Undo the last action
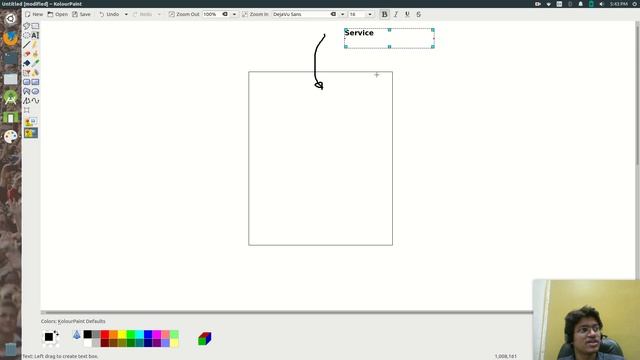This screenshot has height=360, width=640. (x=109, y=14)
